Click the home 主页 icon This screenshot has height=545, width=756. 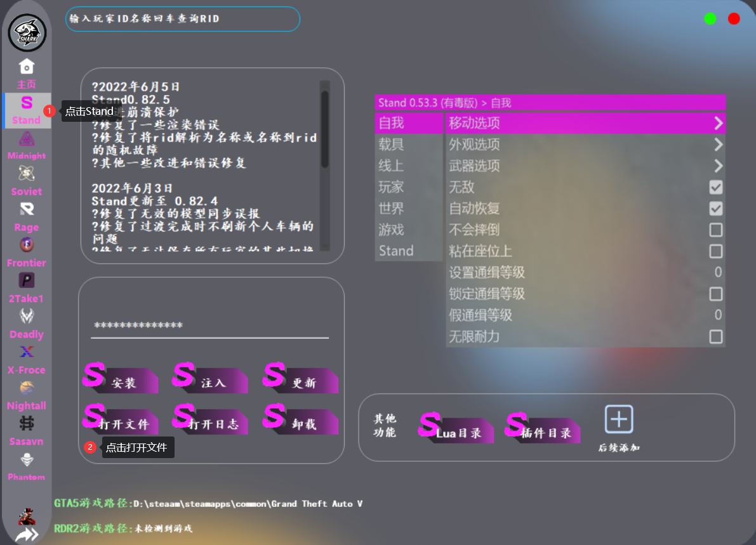[x=27, y=67]
